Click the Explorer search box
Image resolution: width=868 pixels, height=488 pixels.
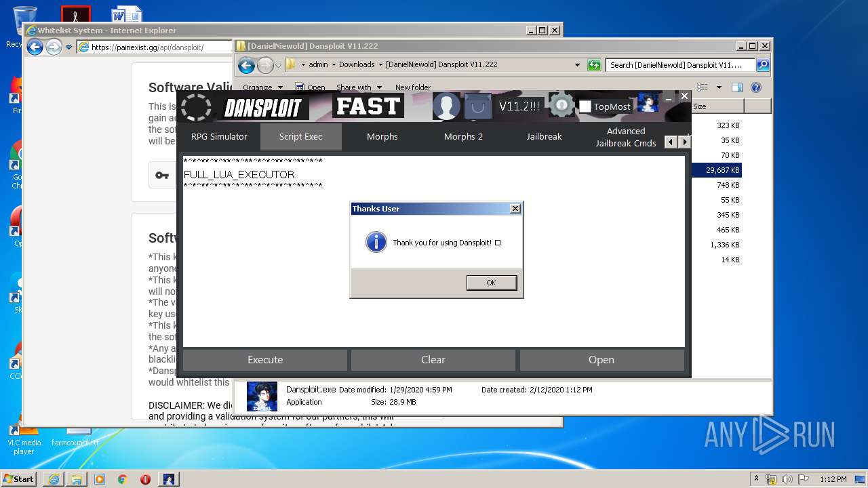pos(680,65)
